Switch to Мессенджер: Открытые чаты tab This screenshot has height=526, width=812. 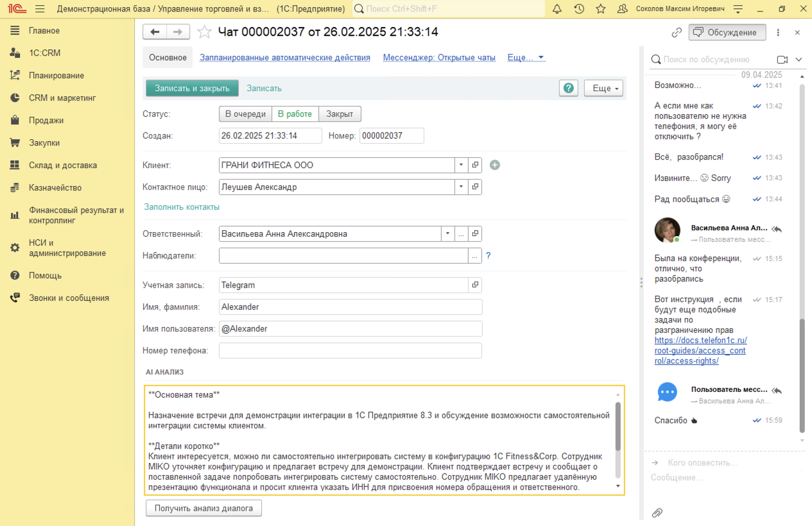pos(439,57)
